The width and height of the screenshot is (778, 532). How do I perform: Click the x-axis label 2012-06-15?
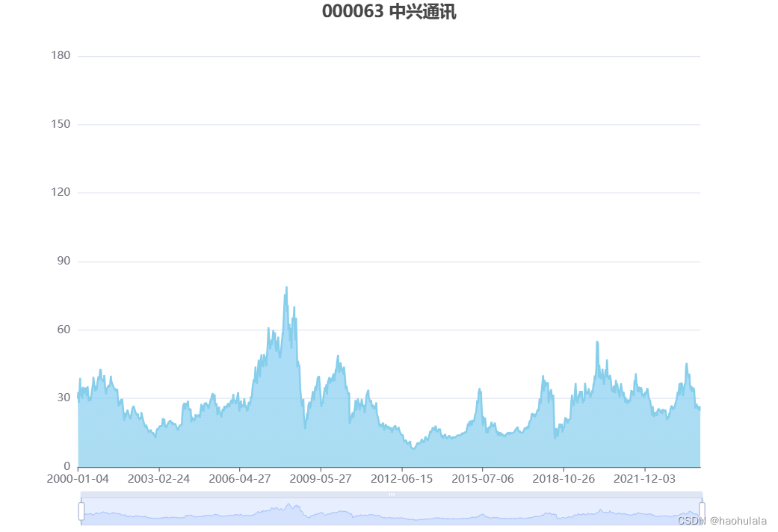pyautogui.click(x=402, y=479)
